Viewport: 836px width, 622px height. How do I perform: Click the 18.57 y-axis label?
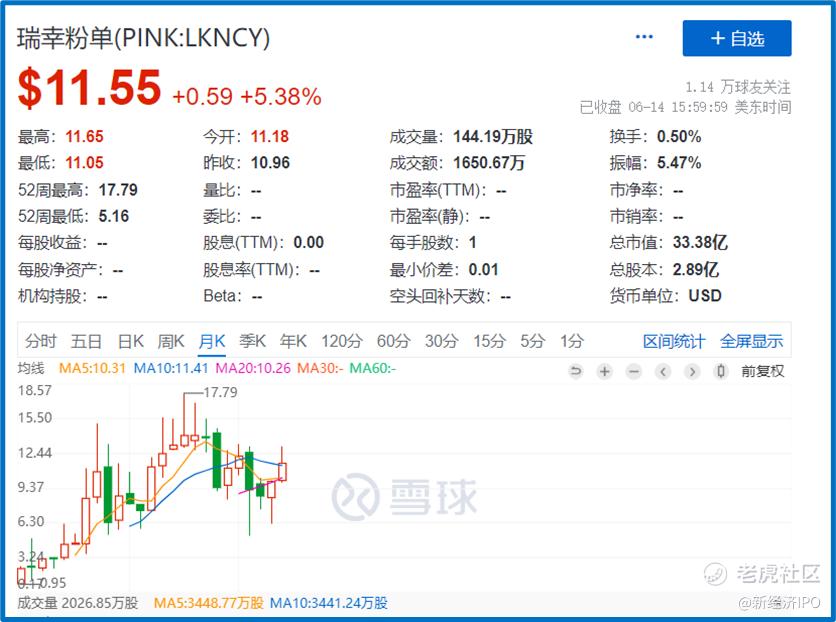35,391
